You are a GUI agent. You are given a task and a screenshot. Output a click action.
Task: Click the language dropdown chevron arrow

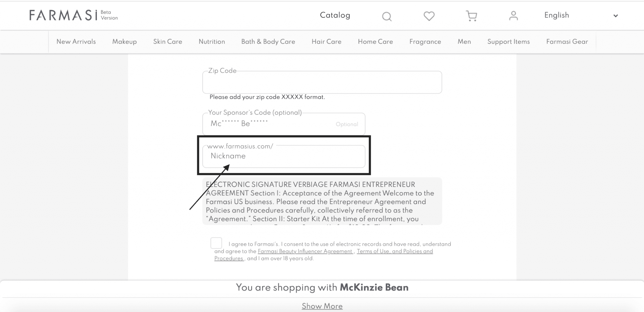coord(615,16)
